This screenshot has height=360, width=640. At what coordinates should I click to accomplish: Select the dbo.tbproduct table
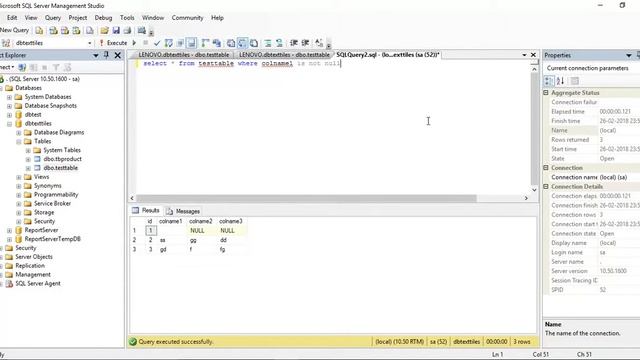62,159
